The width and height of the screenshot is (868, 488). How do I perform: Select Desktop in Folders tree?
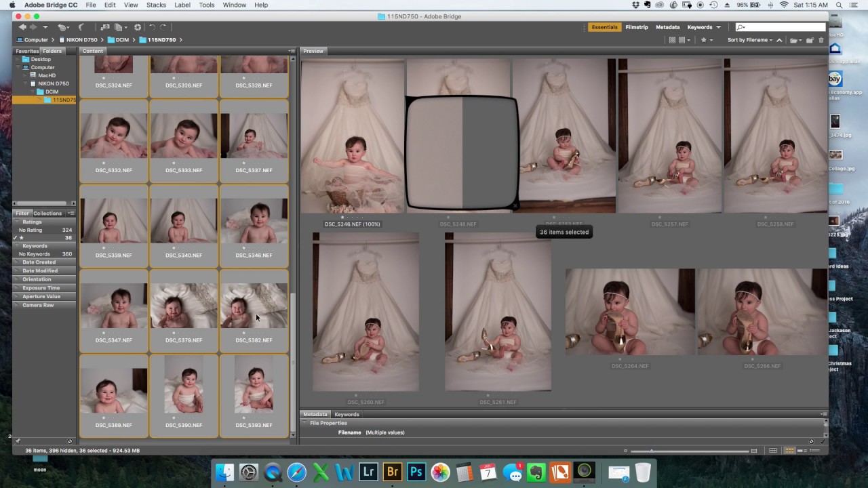point(41,59)
